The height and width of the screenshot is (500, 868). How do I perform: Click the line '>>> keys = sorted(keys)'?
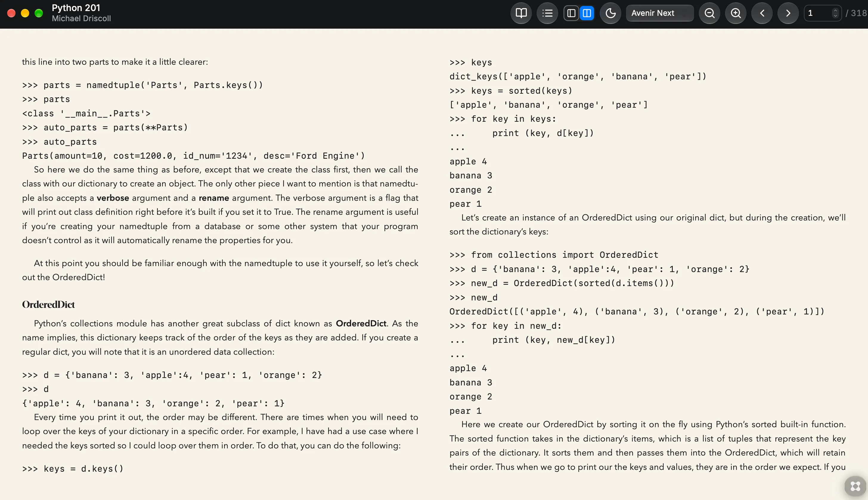click(511, 91)
